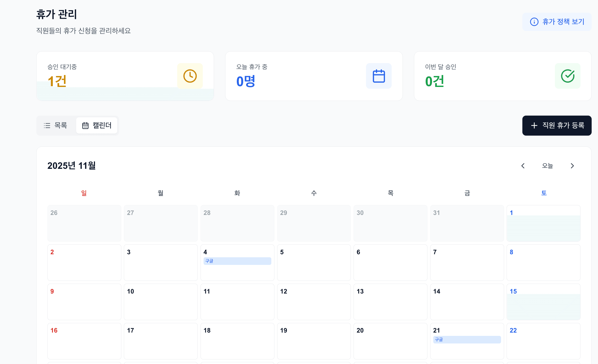
Task: Click the info icon next to 휴가 정책 보기
Action: coord(534,22)
